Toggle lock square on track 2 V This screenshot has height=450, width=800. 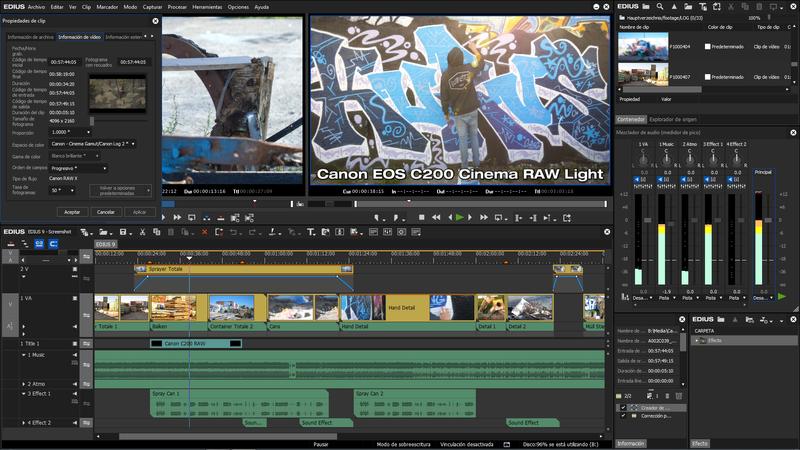tap(75, 269)
